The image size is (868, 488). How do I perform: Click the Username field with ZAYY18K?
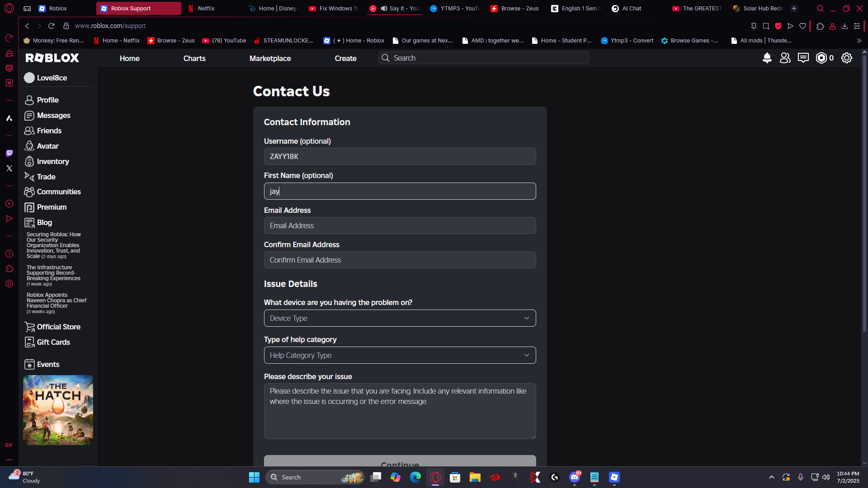400,156
